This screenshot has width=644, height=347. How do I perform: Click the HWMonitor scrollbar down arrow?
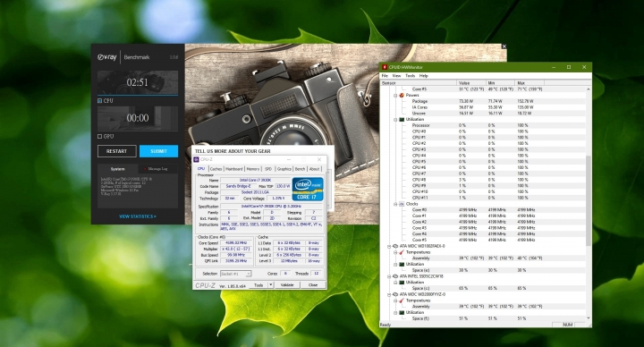coord(589,318)
